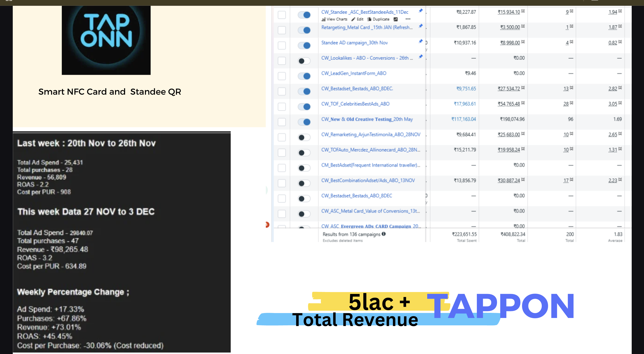
Task: Click the Tap Onn logo image
Action: [x=106, y=40]
